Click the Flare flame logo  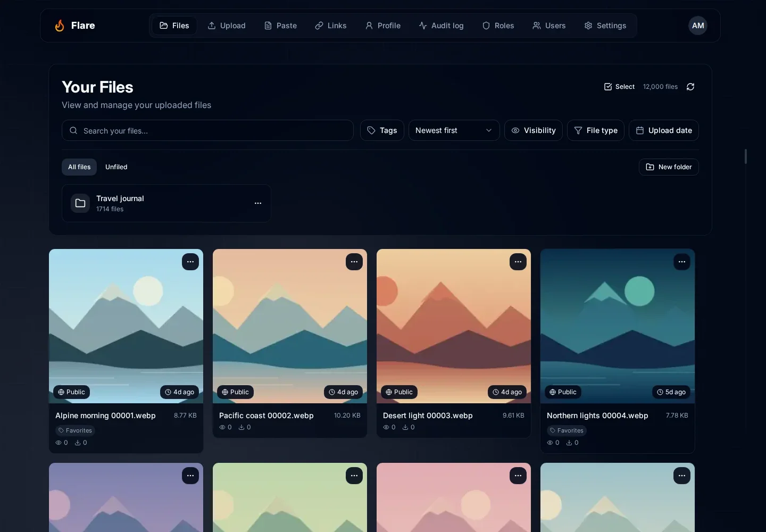(60, 26)
